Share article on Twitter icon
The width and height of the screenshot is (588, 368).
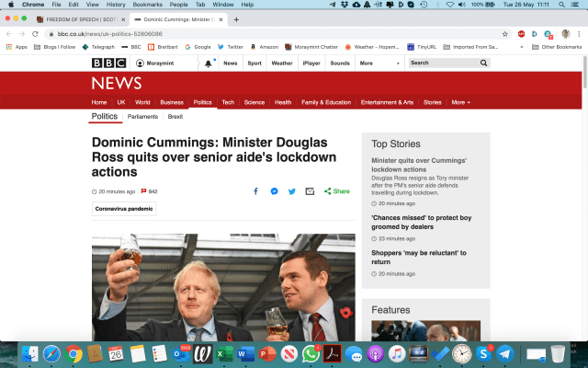click(292, 191)
